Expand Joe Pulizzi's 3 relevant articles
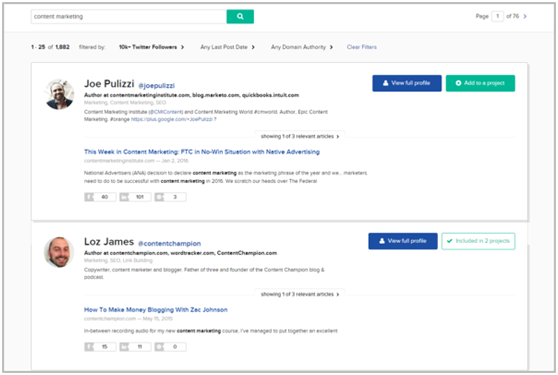This screenshot has width=558, height=375. click(x=300, y=136)
